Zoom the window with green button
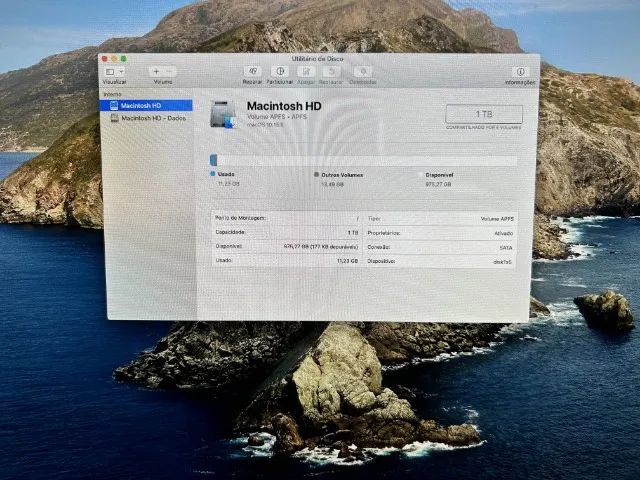Screen dimensions: 640x480 (x=123, y=59)
